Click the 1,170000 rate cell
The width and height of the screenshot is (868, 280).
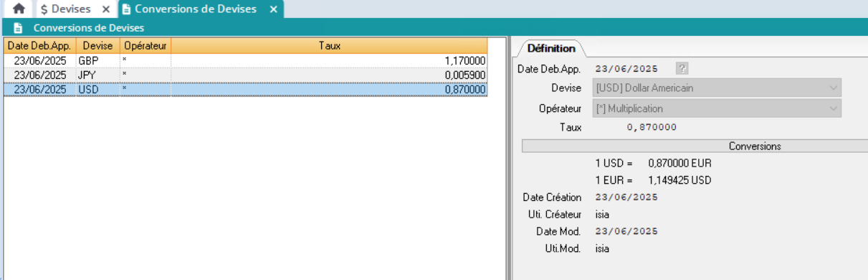[329, 60]
